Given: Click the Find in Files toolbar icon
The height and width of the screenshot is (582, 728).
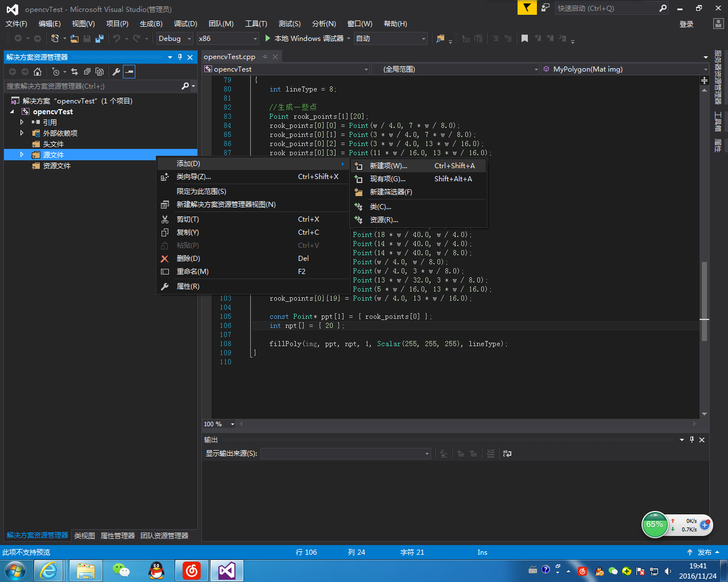Looking at the screenshot, I should coord(440,39).
